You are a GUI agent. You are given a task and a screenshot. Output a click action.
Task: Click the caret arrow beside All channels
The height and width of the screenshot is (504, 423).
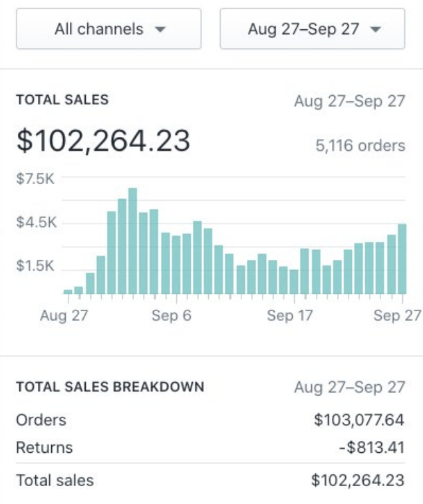pyautogui.click(x=160, y=29)
